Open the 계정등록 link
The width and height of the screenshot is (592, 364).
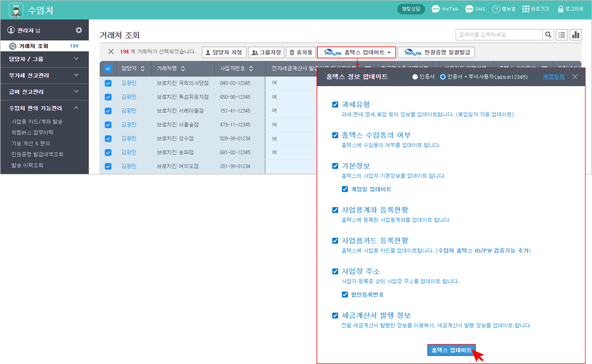[554, 77]
